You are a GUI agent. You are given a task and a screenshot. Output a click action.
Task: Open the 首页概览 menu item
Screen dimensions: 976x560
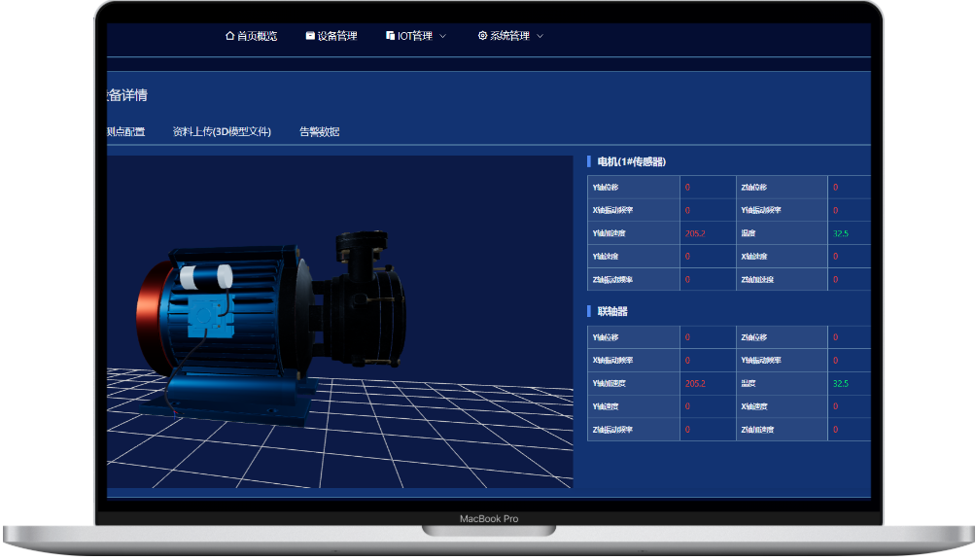(257, 36)
